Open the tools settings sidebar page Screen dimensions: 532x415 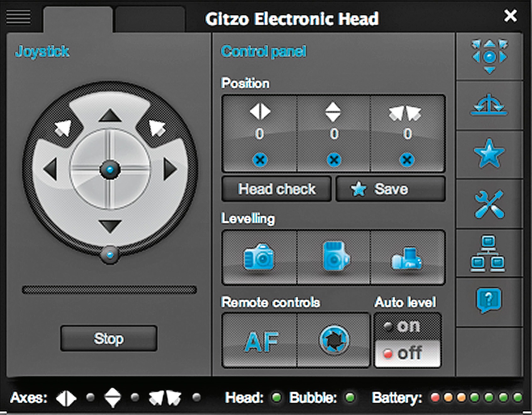pos(489,204)
